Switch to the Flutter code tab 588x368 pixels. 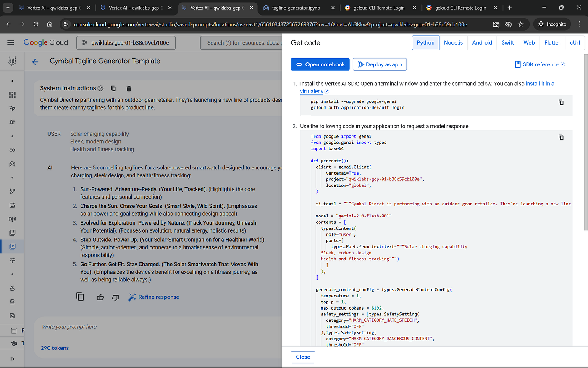click(x=552, y=42)
